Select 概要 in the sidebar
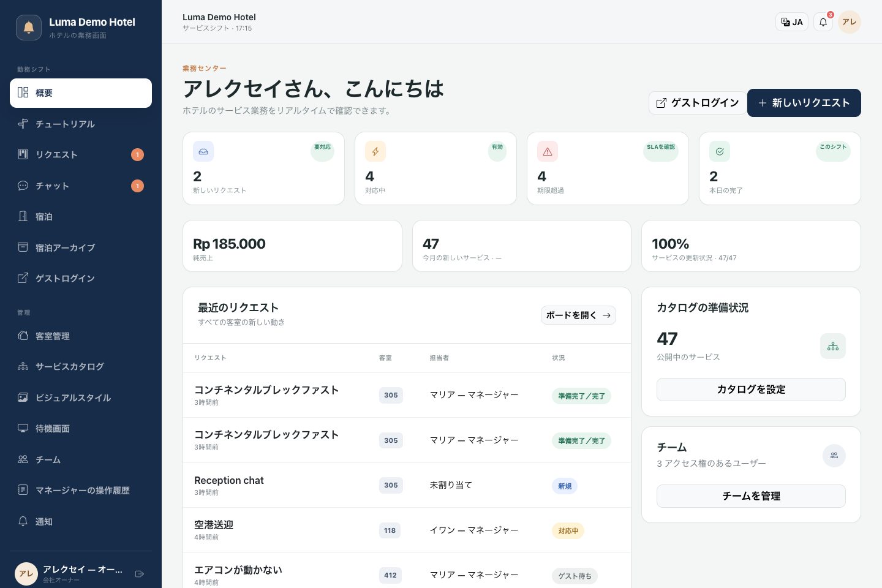Image resolution: width=882 pixels, height=588 pixels. [x=81, y=93]
